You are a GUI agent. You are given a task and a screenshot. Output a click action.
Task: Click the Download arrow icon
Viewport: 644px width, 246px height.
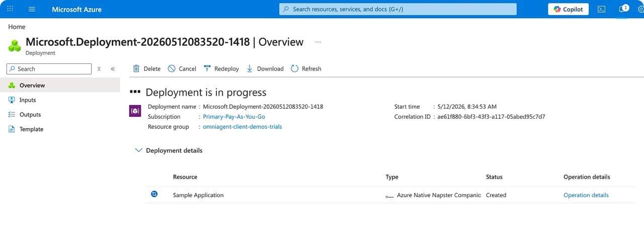[x=250, y=68]
